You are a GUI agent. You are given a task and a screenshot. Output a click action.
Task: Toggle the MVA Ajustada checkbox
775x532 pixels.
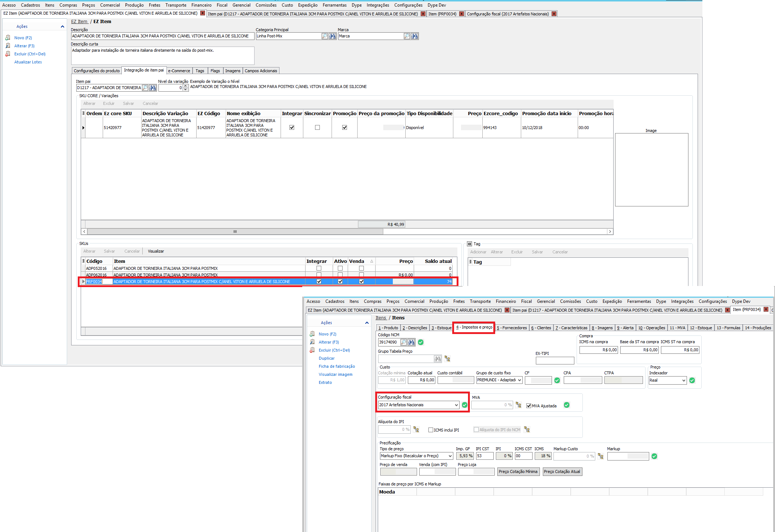(529, 406)
